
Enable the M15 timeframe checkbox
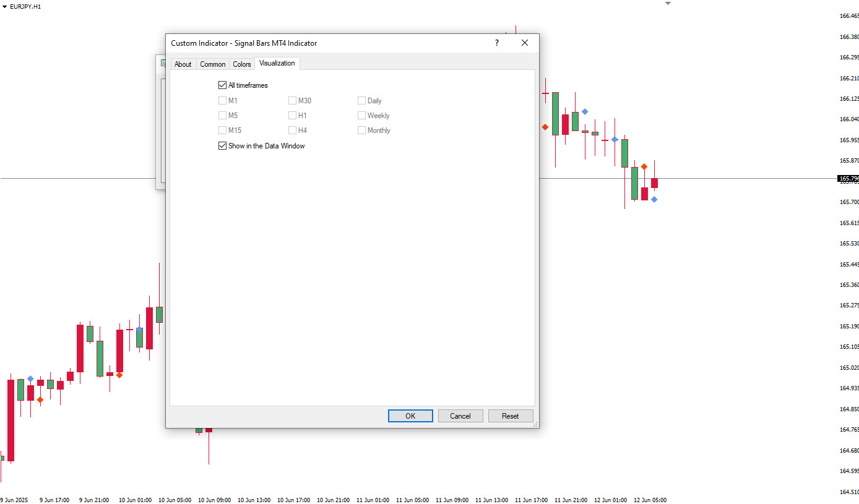223,130
